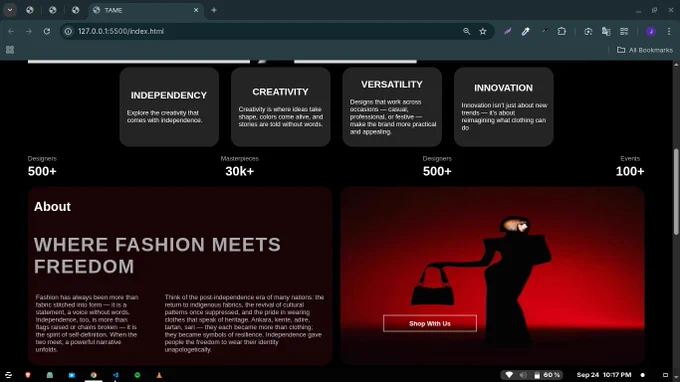The width and height of the screenshot is (680, 382).
Task: Launch Brave browser from taskbar
Action: 28,375
